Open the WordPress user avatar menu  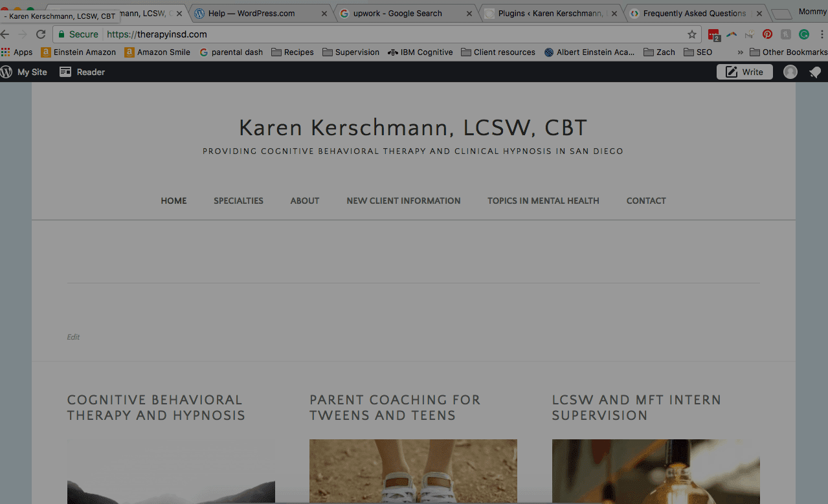click(790, 72)
